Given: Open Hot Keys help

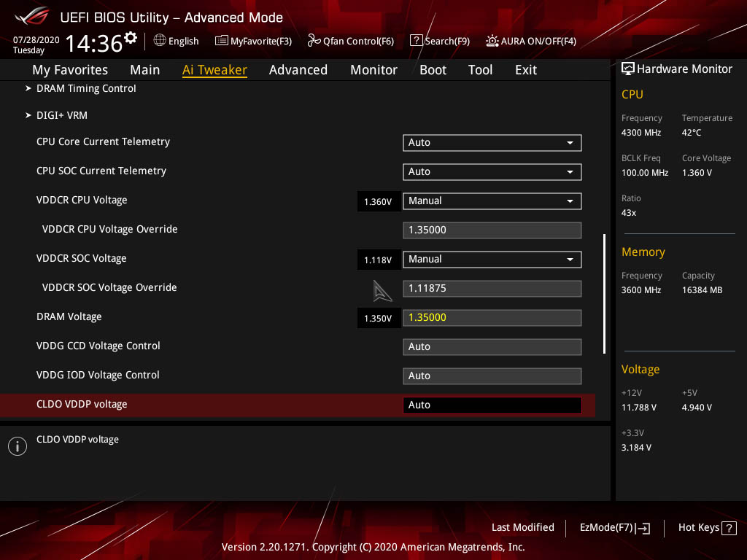Looking at the screenshot, I should [707, 528].
